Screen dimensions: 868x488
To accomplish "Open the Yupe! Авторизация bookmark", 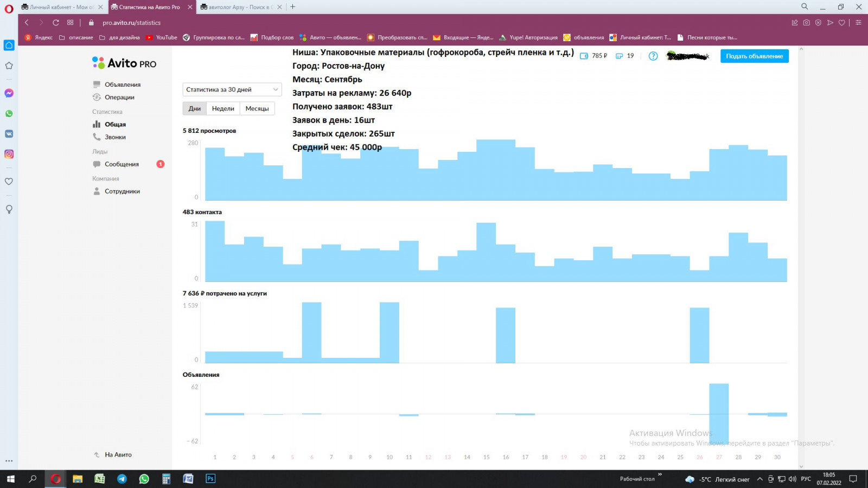I will 528,37.
